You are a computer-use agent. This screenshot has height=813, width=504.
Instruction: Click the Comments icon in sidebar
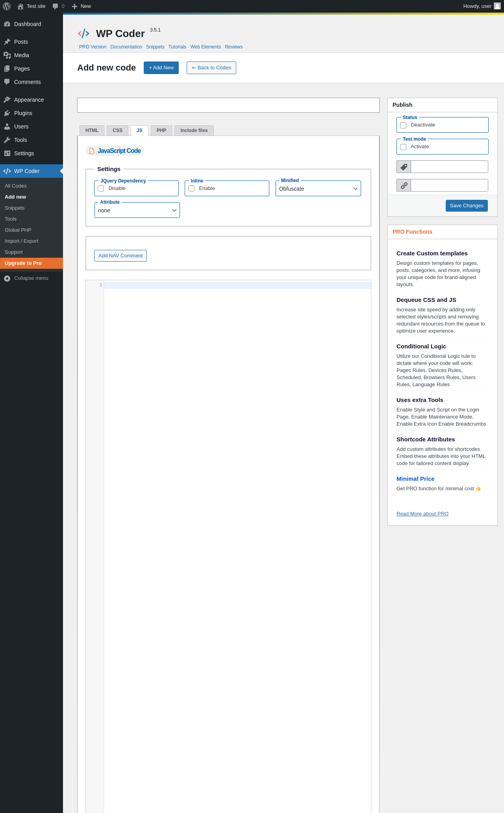[7, 82]
